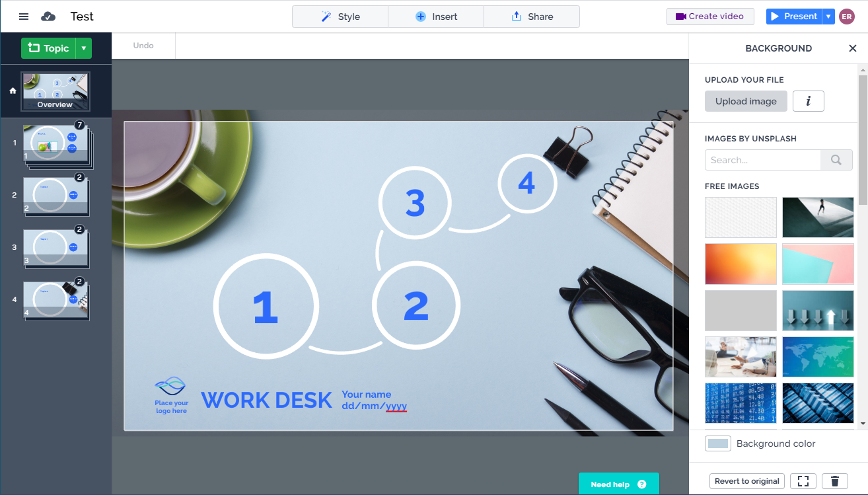The width and height of the screenshot is (868, 495).
Task: Click the Unsplash image search field
Action: 762,160
